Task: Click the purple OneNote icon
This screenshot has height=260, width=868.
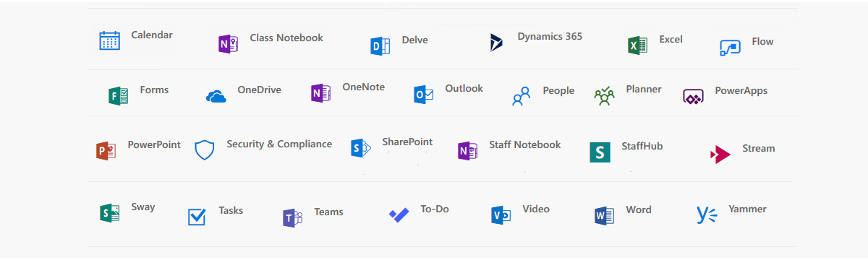Action: [x=320, y=93]
